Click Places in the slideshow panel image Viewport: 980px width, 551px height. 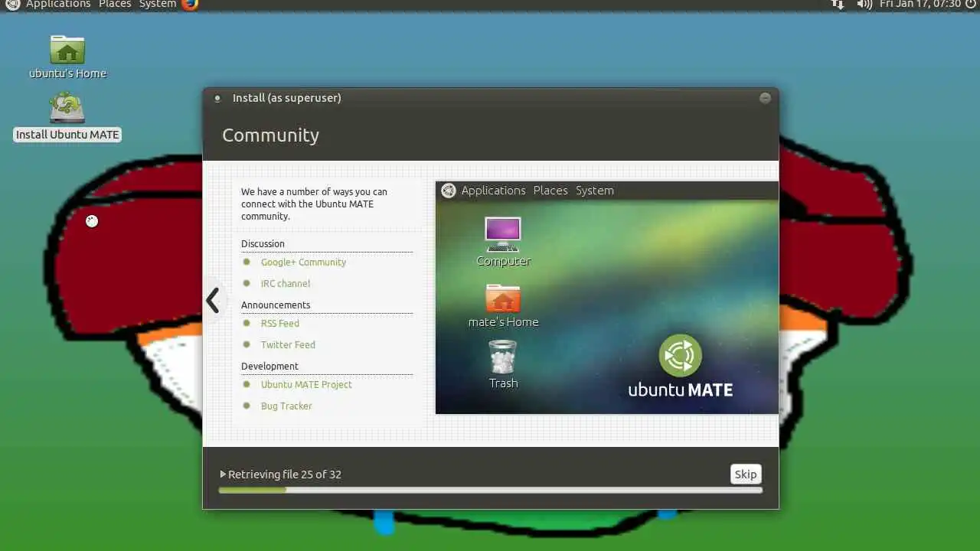pyautogui.click(x=550, y=191)
